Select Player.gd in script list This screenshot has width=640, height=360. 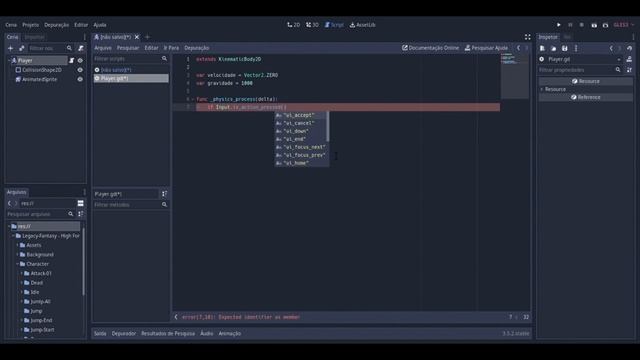coord(131,78)
